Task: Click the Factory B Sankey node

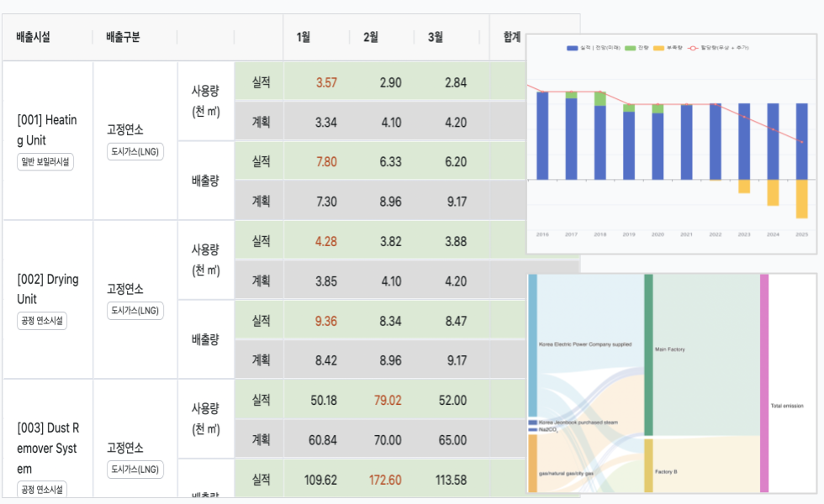Action: tap(648, 465)
